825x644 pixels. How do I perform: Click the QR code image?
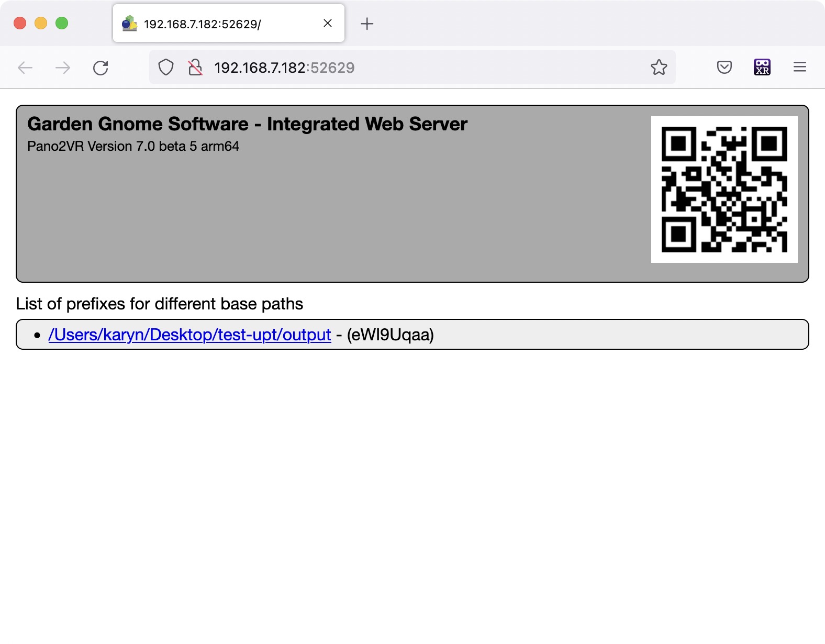coord(724,190)
